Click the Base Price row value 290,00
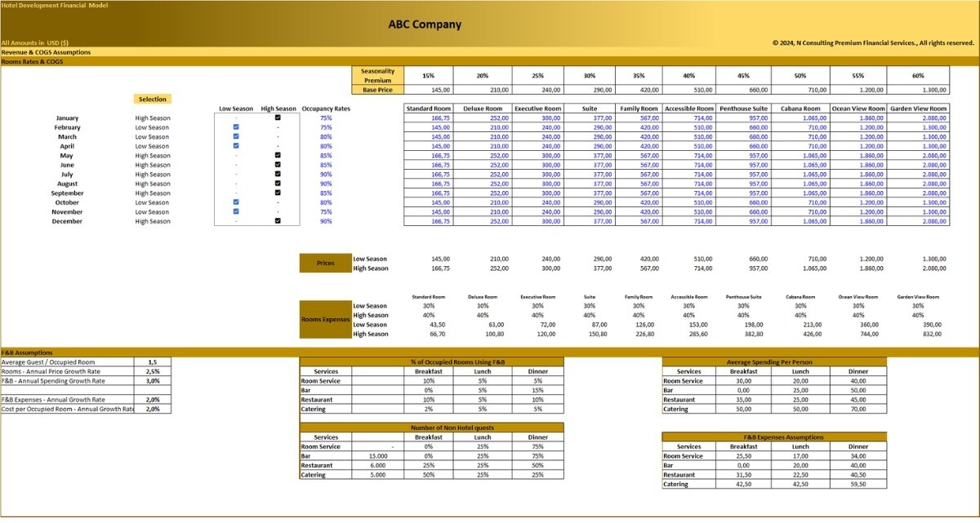Image resolution: width=980 pixels, height=523 pixels. (590, 90)
